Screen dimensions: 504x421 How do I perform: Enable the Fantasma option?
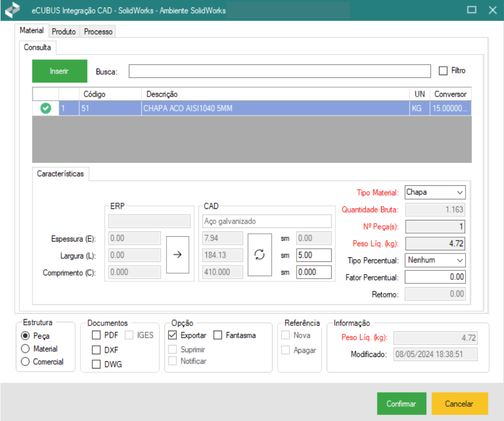tap(218, 335)
